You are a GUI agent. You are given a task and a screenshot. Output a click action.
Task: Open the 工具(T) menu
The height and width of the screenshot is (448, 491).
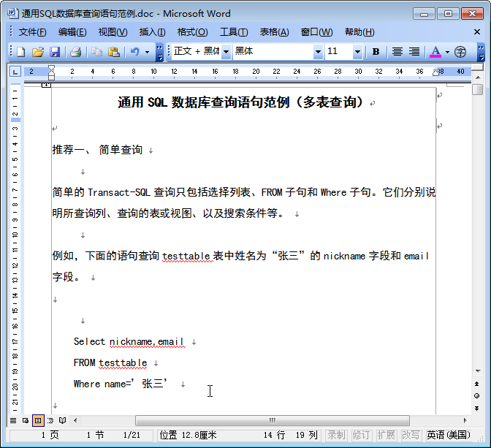click(234, 32)
